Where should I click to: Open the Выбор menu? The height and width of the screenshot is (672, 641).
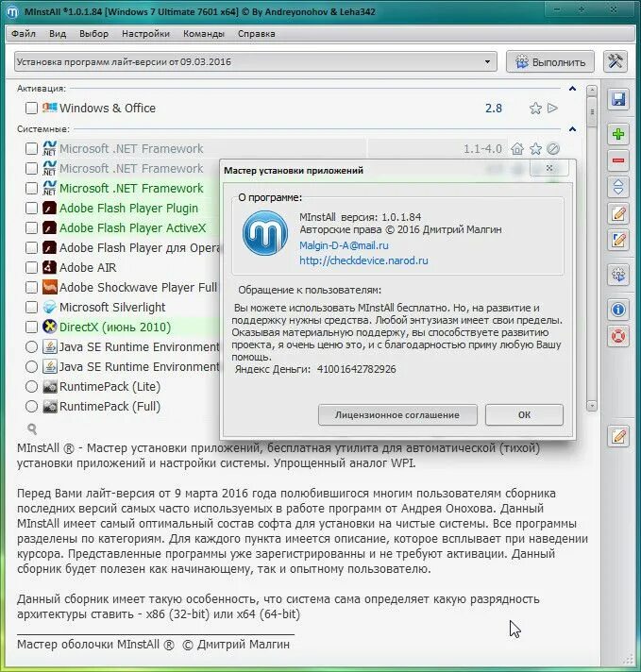coord(93,34)
